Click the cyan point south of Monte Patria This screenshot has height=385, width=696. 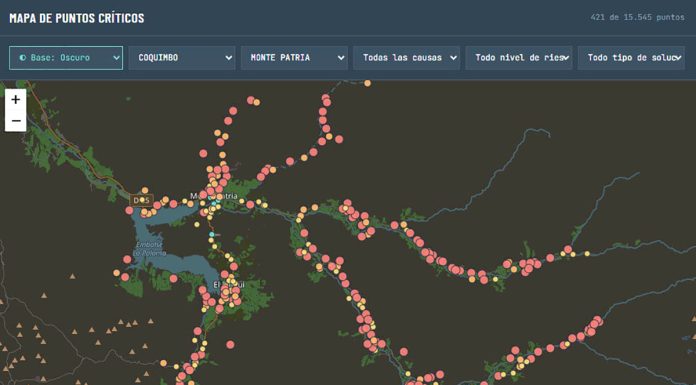[x=212, y=234]
